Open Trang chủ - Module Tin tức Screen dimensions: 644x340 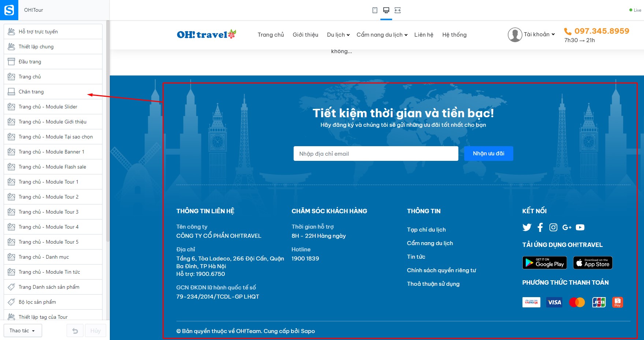53,272
